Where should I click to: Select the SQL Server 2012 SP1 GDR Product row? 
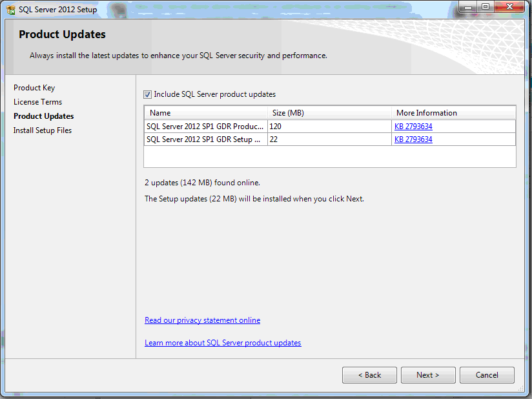[x=205, y=127]
